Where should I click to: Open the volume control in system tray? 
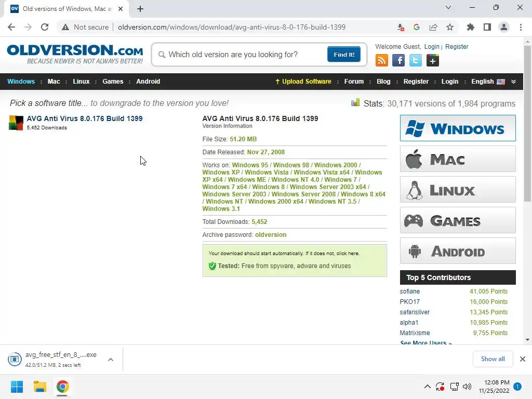[x=467, y=387]
